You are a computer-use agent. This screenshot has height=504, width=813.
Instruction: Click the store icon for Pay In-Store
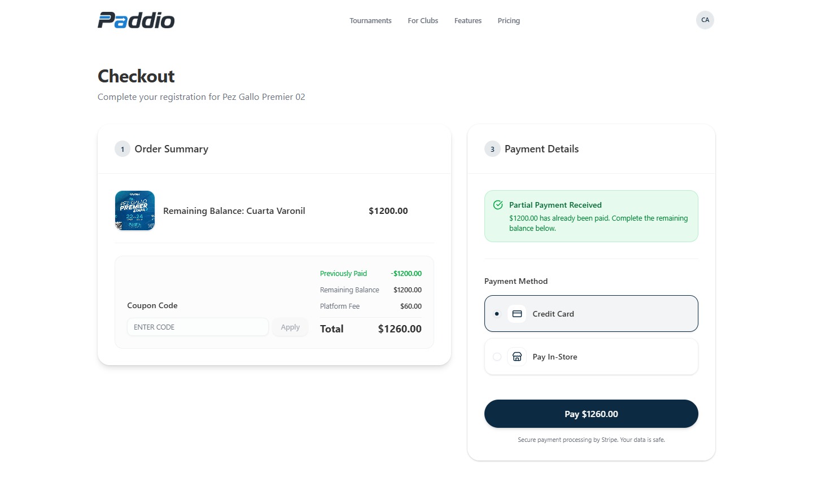point(517,357)
